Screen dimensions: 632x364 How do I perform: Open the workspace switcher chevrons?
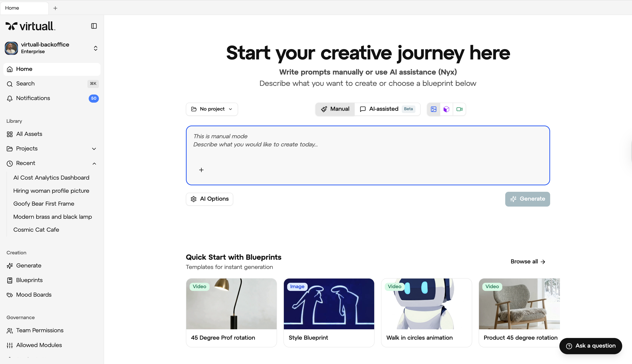point(96,48)
